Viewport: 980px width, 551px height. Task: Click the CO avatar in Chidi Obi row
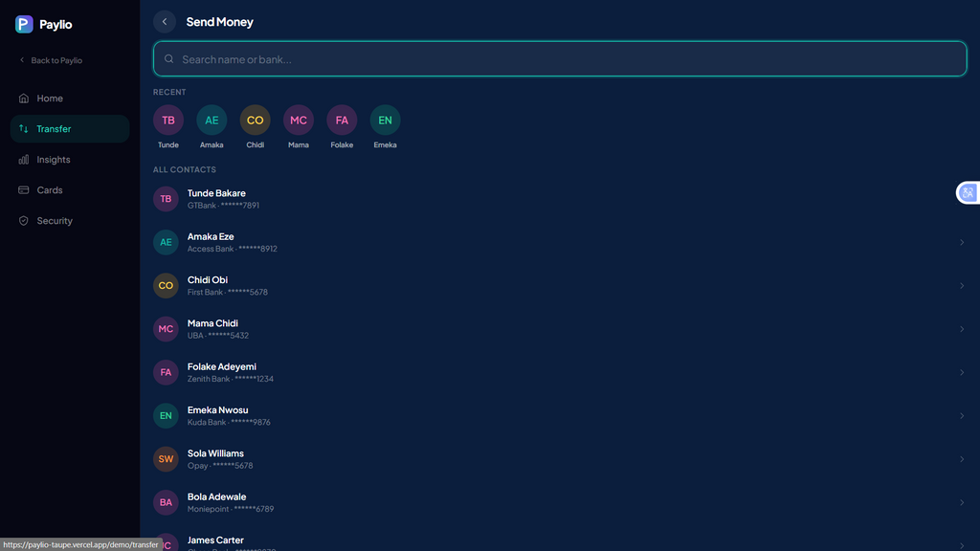click(166, 285)
